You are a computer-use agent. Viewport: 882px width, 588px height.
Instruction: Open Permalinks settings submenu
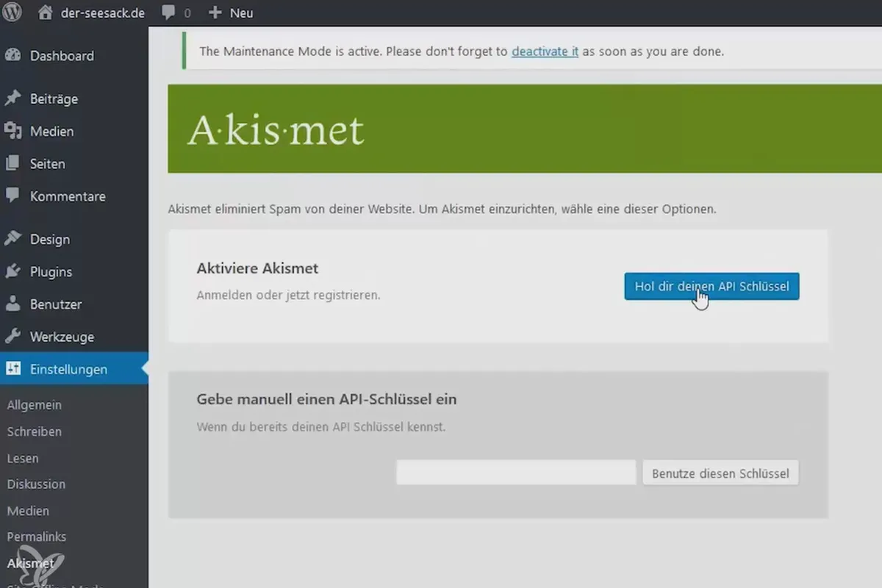tap(37, 537)
